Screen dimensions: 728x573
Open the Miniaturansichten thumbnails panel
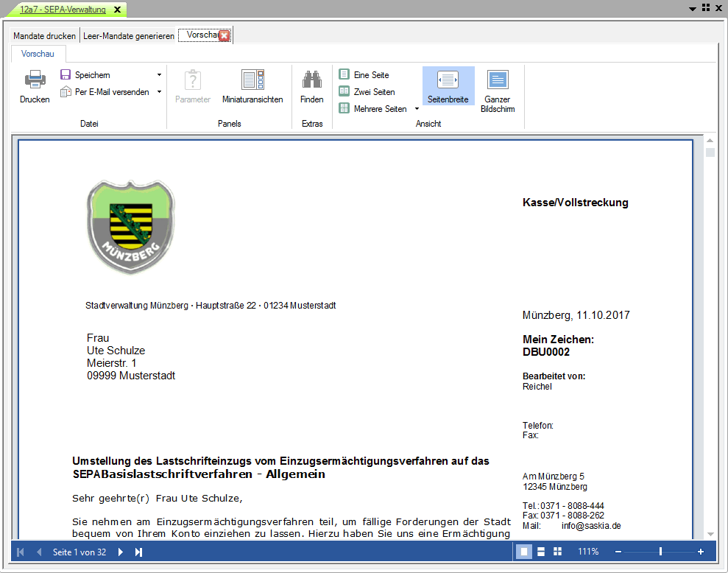(252, 80)
